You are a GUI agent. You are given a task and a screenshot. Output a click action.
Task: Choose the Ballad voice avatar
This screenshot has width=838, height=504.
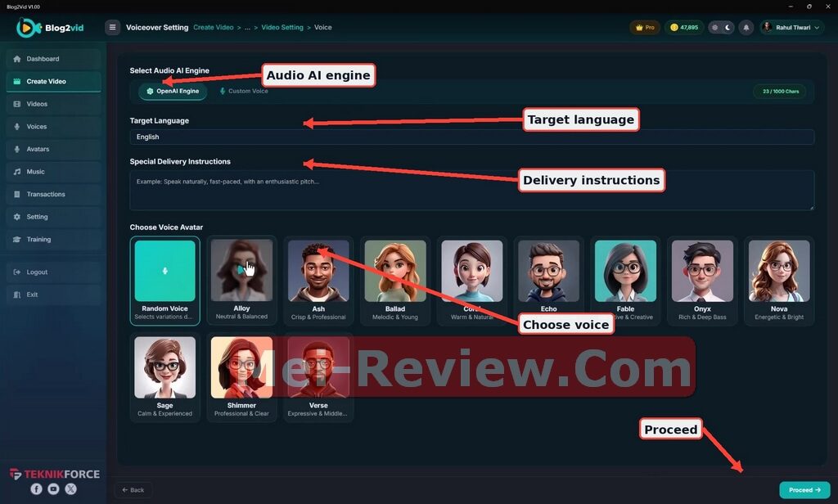pyautogui.click(x=395, y=281)
